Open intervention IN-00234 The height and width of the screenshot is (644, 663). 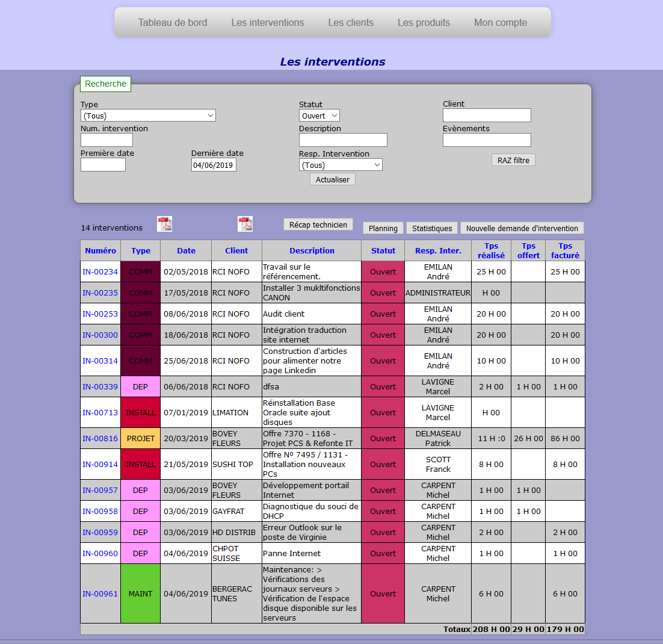[x=100, y=271]
